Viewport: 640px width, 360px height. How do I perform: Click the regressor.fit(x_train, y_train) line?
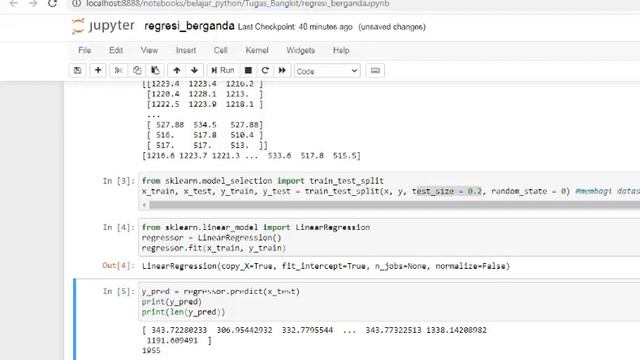[x=214, y=248]
